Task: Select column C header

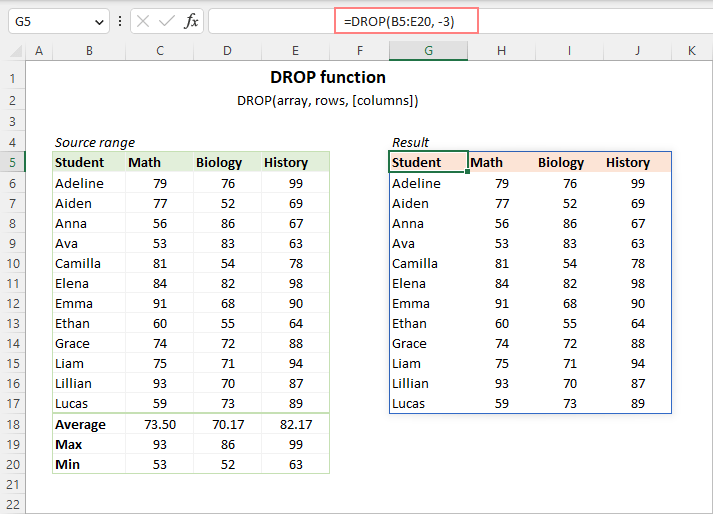Action: pyautogui.click(x=160, y=50)
